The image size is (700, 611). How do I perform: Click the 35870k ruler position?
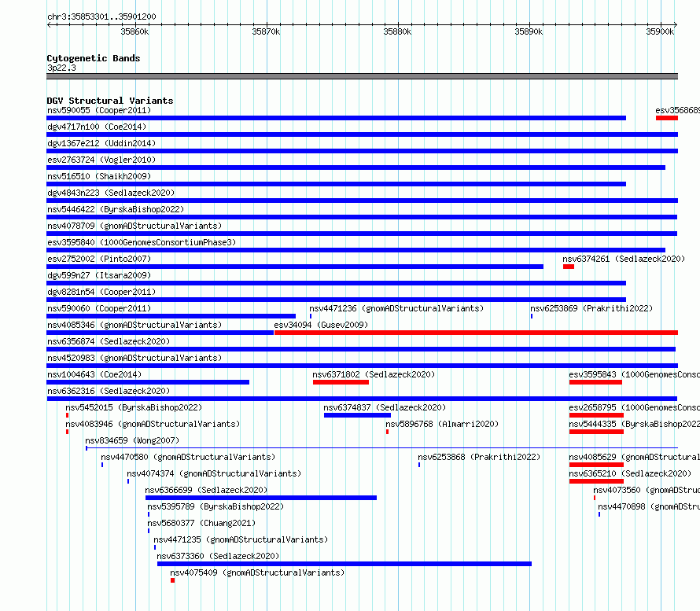point(266,31)
